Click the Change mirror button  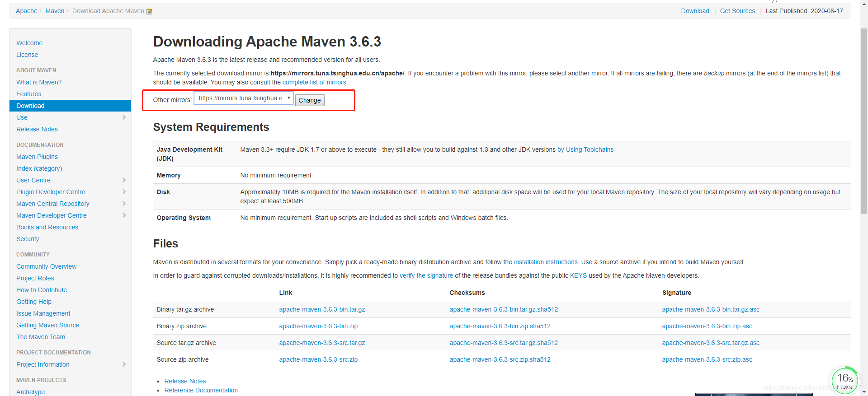tap(310, 100)
